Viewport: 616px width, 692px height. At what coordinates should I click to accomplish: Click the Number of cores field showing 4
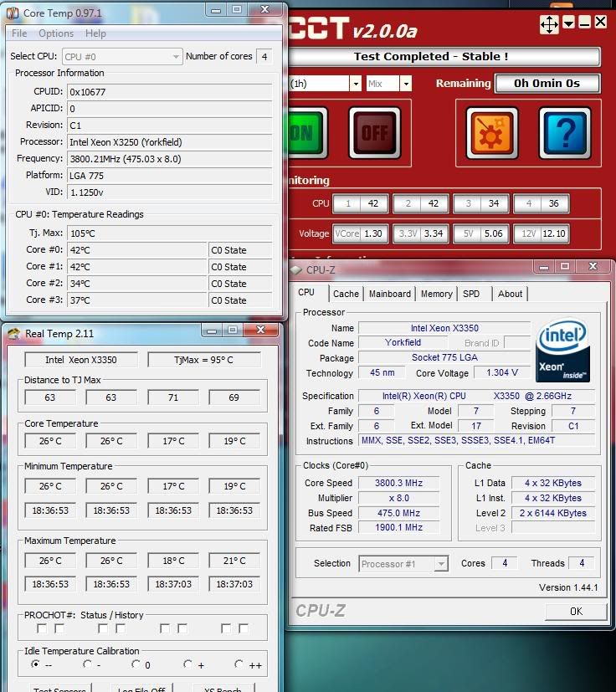click(264, 57)
